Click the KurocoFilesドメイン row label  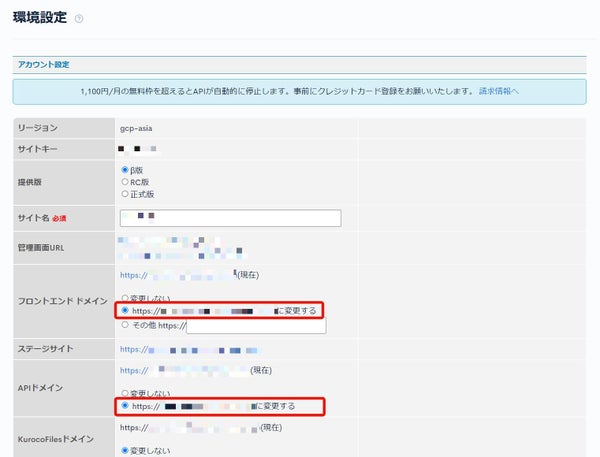click(x=55, y=439)
